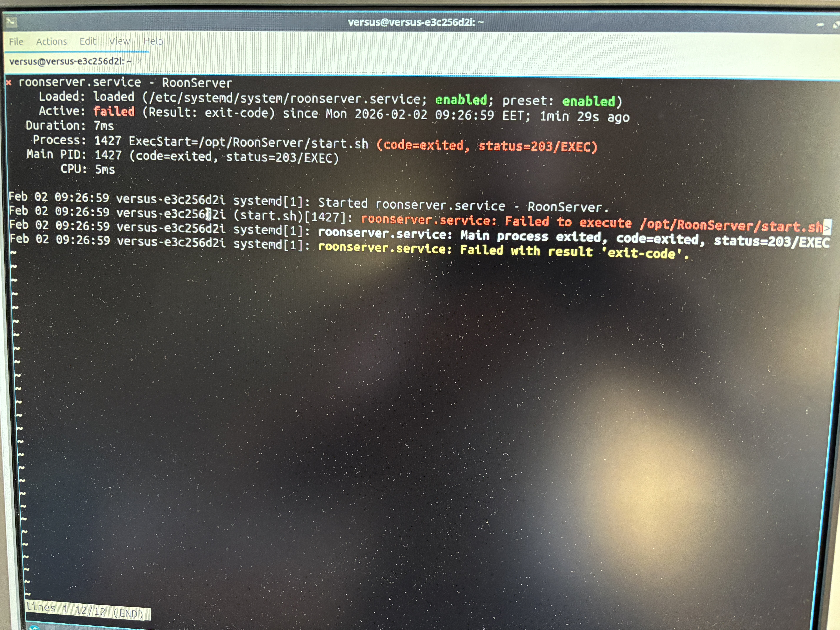840x630 pixels.
Task: Open the Actions menu
Action: 51,41
